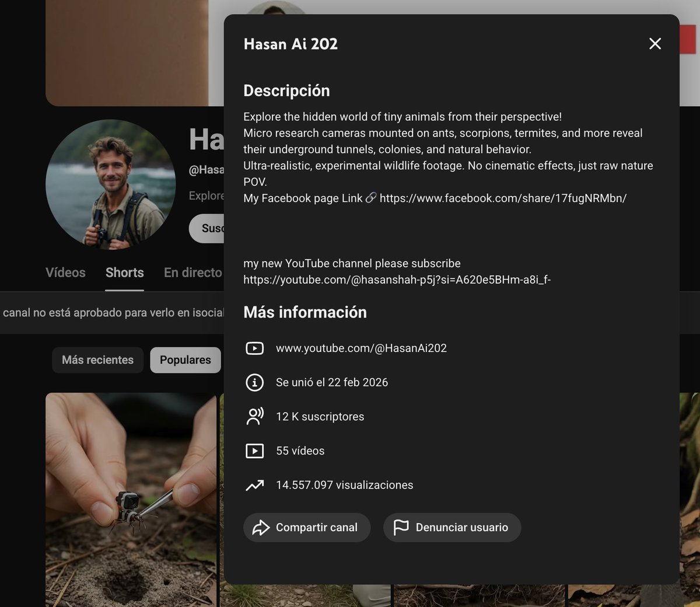Click the Se unió el 22 feb 2026 text

[332, 383]
